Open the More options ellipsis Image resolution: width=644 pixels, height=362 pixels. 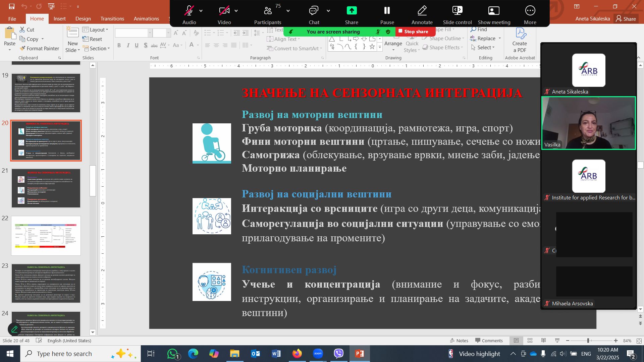coord(530,11)
